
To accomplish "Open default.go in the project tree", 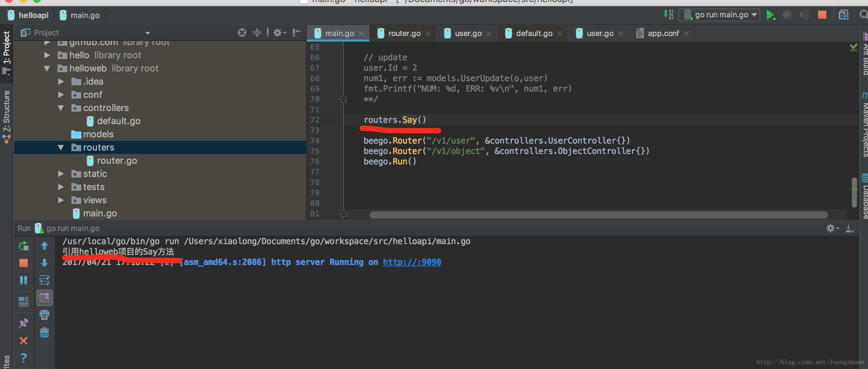I will (x=118, y=121).
